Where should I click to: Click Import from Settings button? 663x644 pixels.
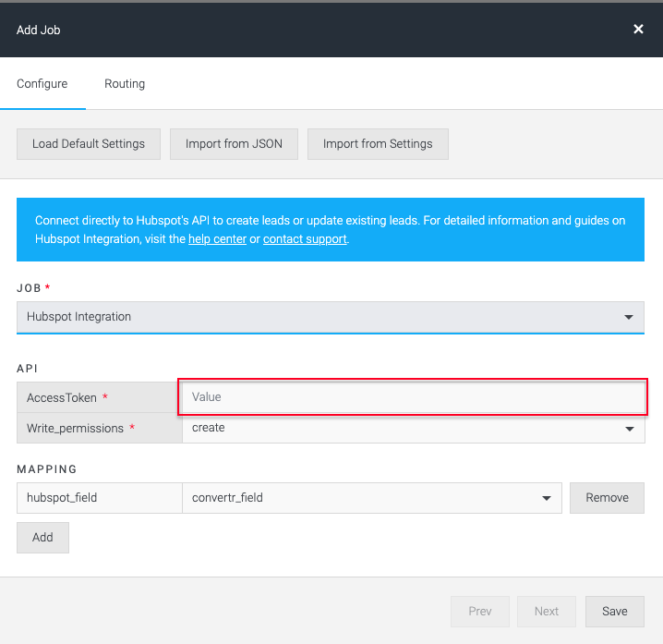(x=378, y=144)
